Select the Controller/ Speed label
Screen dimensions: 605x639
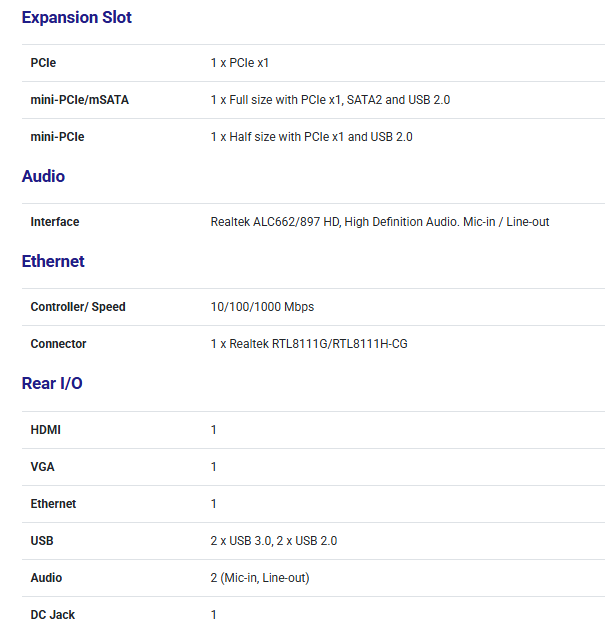[x=78, y=307]
